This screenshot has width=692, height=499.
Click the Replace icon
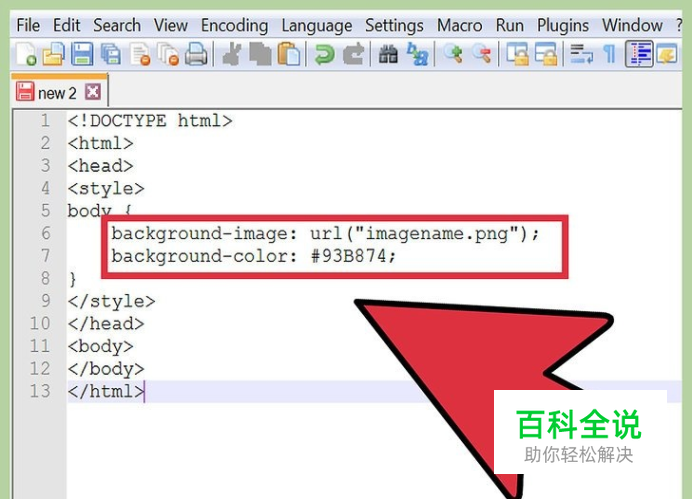(x=417, y=54)
